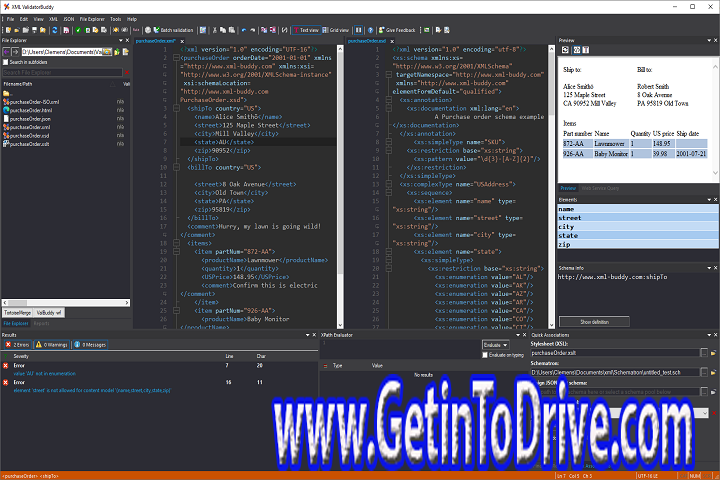Screen dimensions: 720x480
Task: Collapse the billTo element fold marker
Action: (x=176, y=167)
